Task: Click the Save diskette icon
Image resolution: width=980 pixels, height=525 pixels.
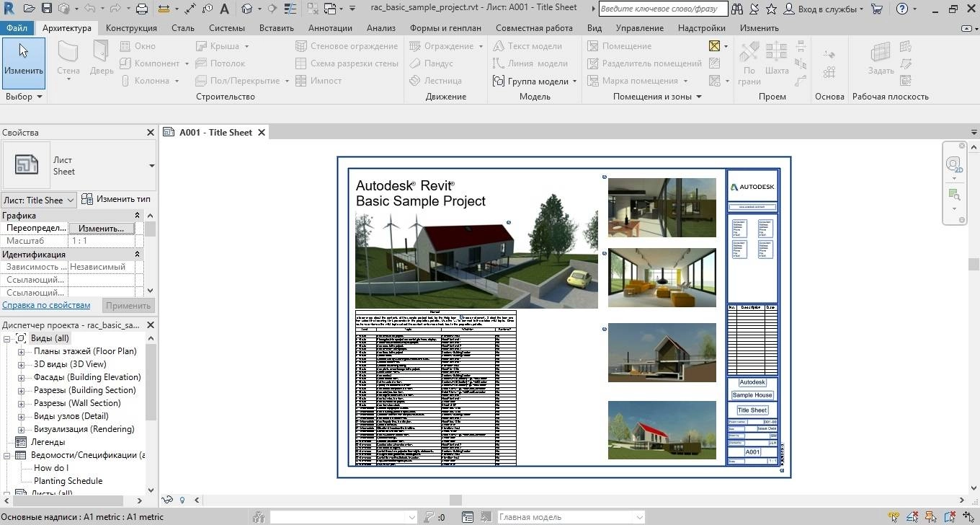Action: click(x=46, y=9)
